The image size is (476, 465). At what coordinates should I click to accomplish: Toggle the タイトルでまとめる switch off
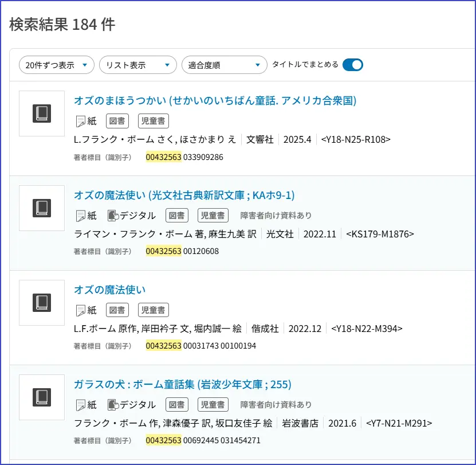coord(352,65)
